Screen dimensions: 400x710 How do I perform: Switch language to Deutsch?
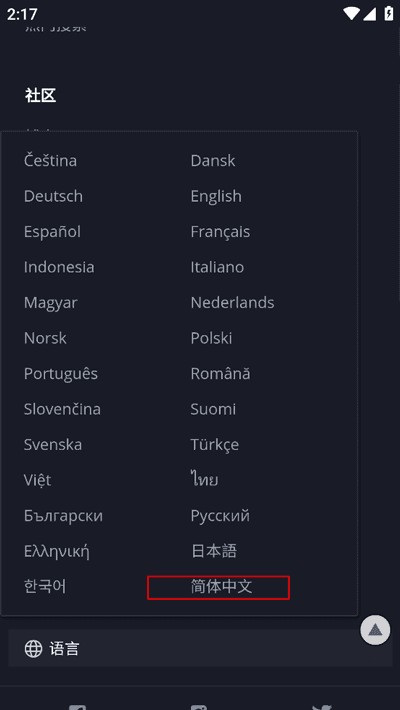(53, 197)
